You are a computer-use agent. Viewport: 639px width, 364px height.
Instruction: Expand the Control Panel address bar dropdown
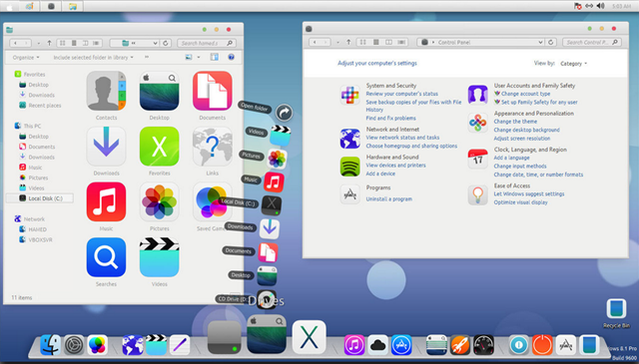[x=540, y=42]
